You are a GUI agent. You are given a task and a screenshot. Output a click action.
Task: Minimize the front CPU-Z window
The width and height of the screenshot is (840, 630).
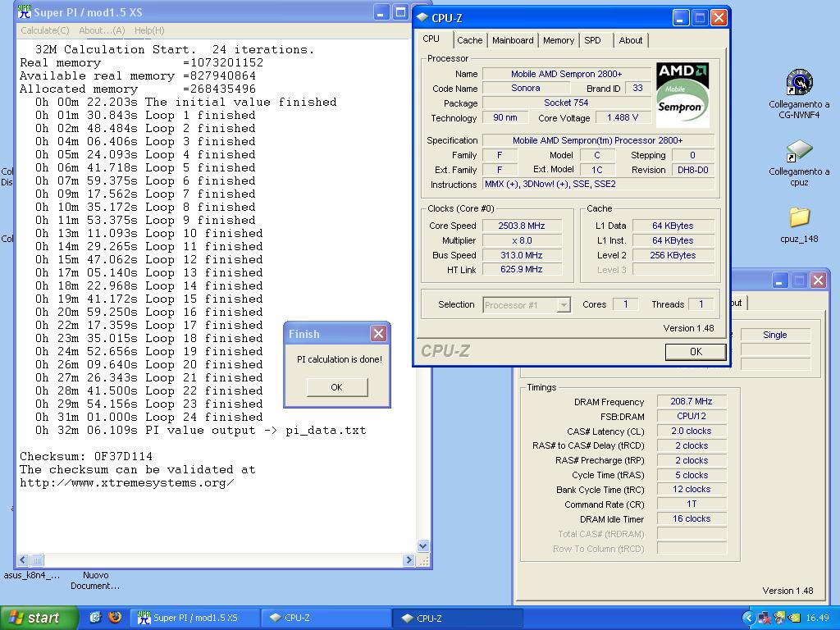[680, 18]
